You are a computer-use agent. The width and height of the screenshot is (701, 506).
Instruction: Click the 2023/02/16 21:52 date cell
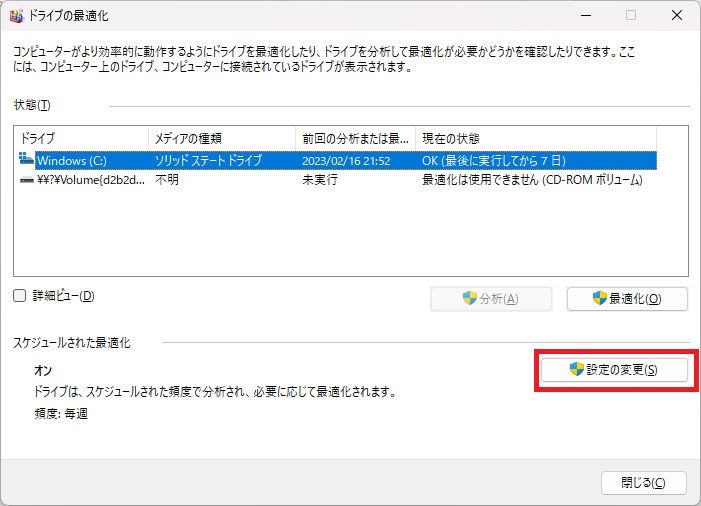(346, 161)
